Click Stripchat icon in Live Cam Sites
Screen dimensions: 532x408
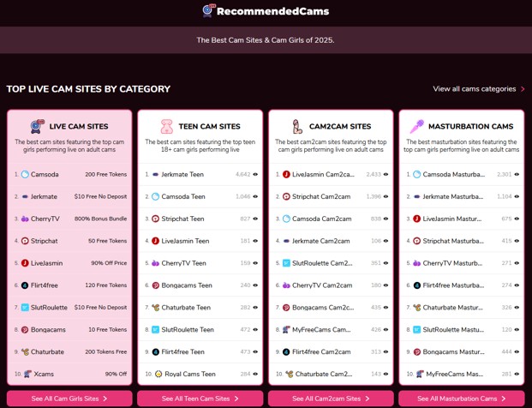(x=25, y=241)
